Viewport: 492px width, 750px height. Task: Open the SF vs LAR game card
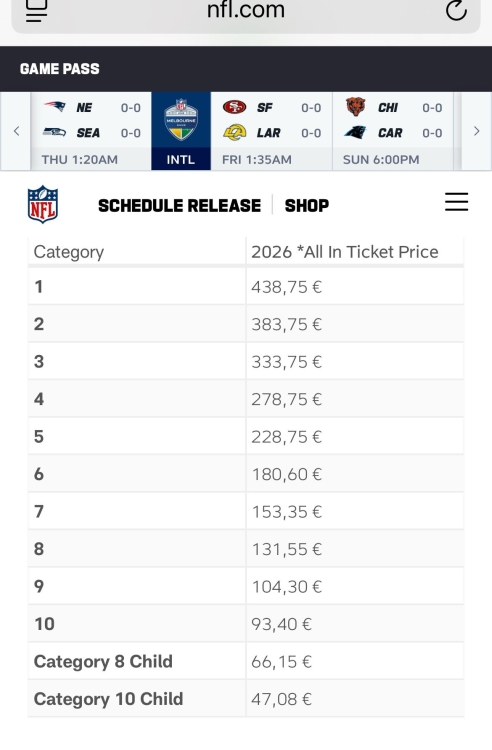pyautogui.click(x=272, y=131)
